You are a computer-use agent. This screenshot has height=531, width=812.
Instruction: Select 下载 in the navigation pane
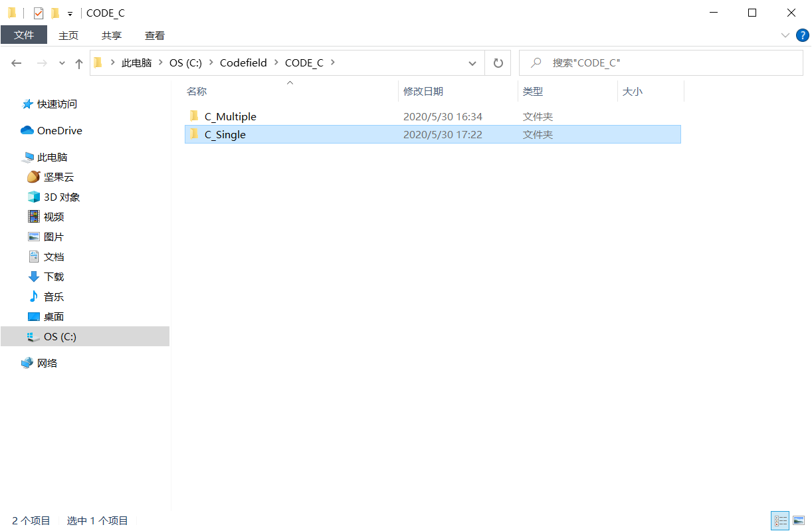pyautogui.click(x=53, y=276)
